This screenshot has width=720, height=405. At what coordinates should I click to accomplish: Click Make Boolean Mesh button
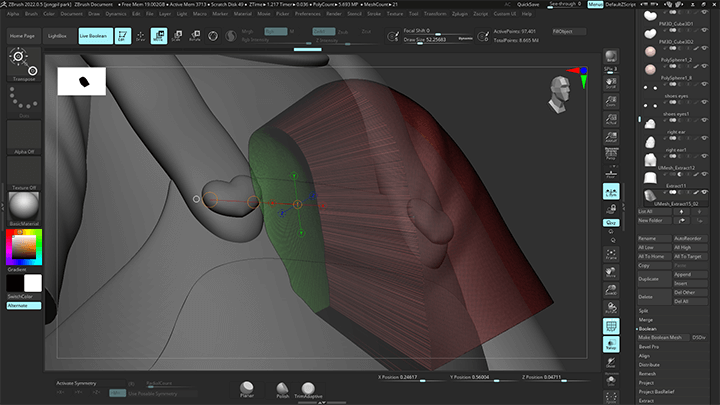pos(663,338)
